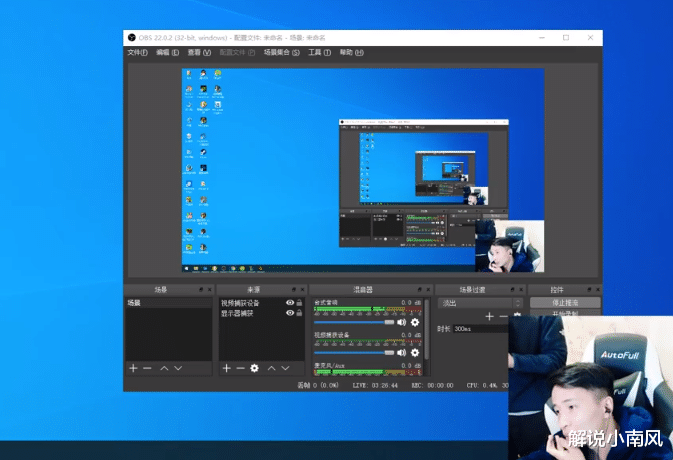Open the 文件 menu
This screenshot has width=673, height=460.
pos(137,52)
